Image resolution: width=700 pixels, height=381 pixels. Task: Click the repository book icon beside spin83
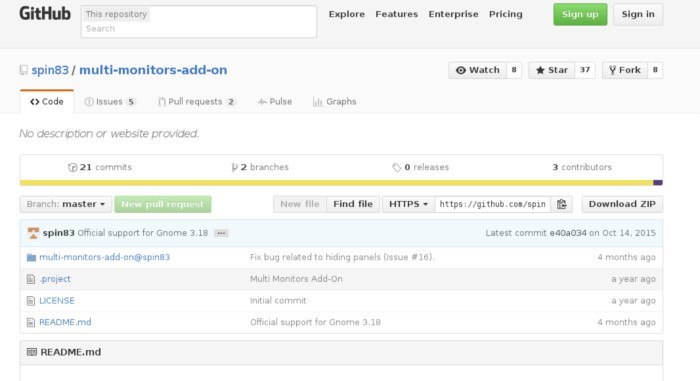24,70
